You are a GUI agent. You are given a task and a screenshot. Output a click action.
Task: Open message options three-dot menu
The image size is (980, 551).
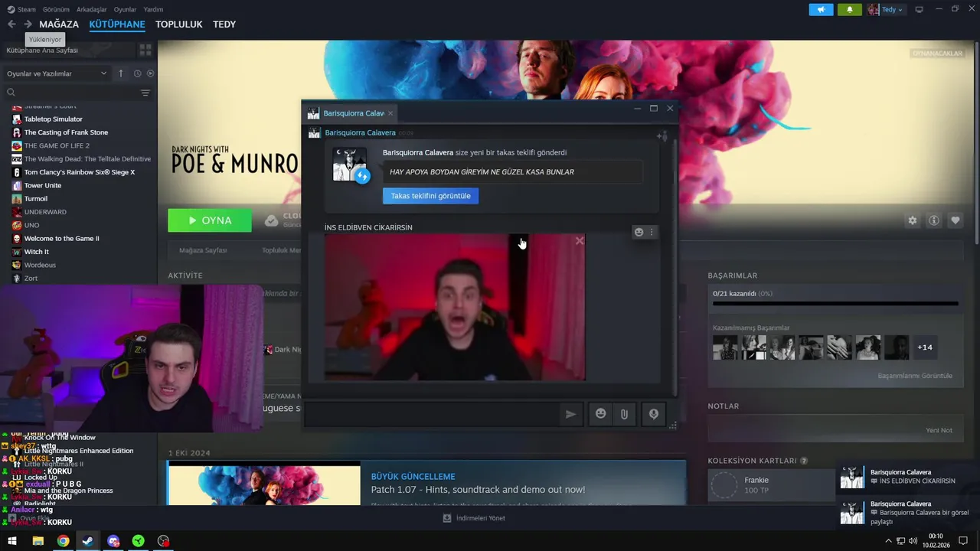coord(652,233)
